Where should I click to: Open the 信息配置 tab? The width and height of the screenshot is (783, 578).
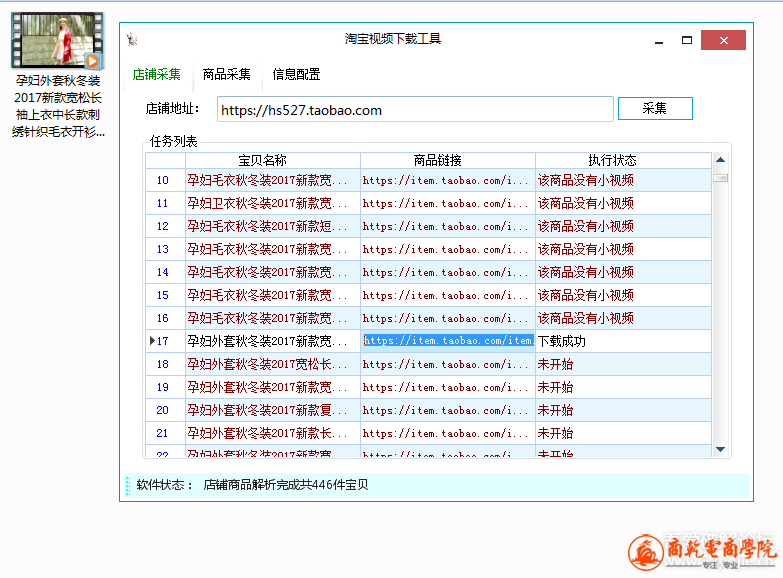[x=296, y=74]
